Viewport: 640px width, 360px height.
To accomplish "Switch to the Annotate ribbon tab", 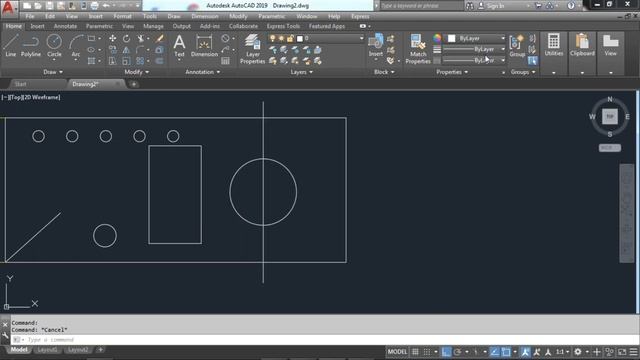I will point(65,26).
